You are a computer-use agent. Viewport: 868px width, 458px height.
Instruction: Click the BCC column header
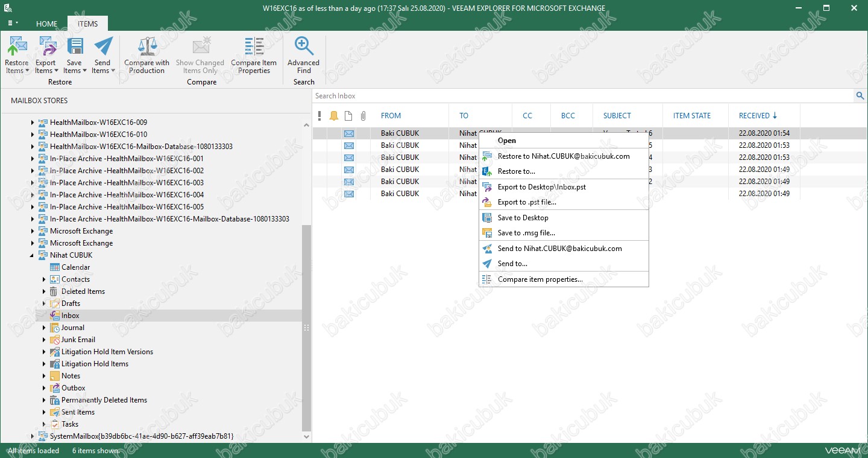[568, 116]
